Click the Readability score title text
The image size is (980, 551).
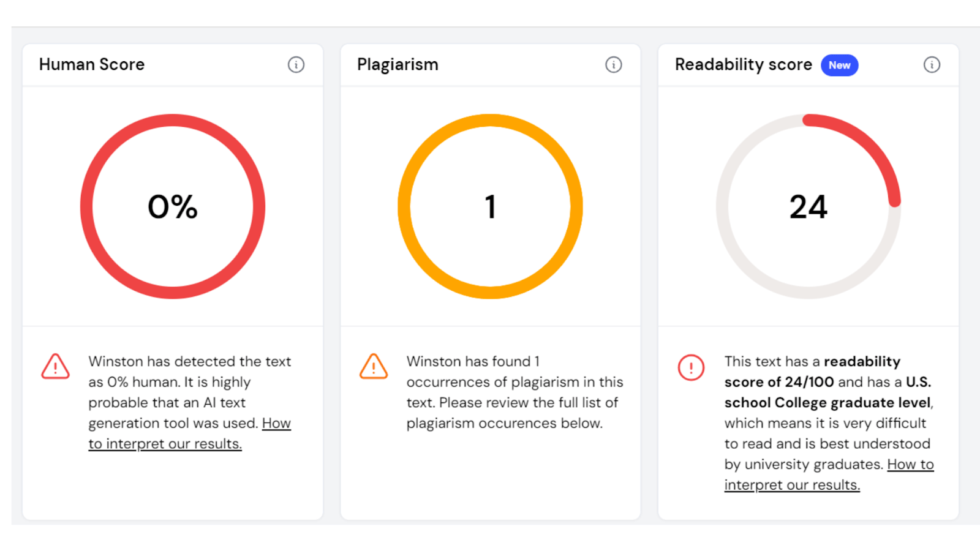(x=743, y=64)
